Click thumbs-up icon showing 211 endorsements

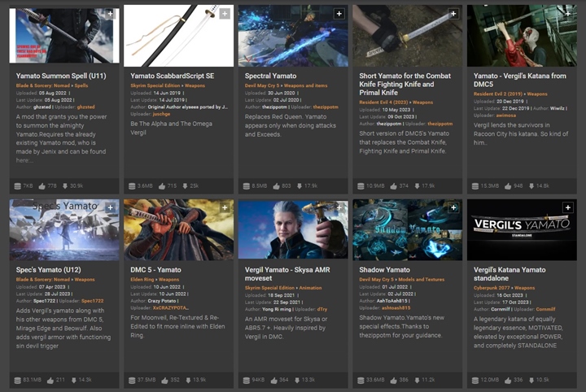pos(50,380)
